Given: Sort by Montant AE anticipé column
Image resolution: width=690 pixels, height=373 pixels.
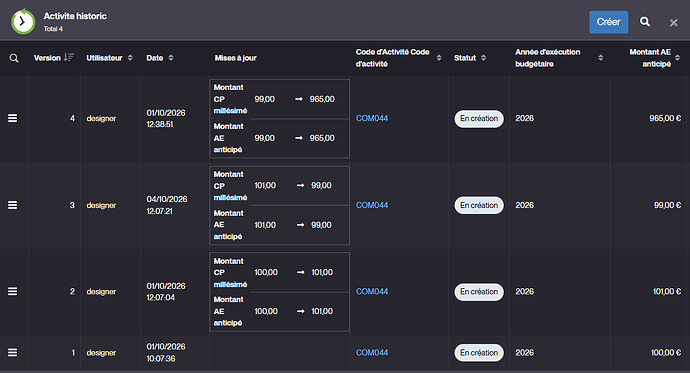Looking at the screenshot, I should tap(677, 58).
